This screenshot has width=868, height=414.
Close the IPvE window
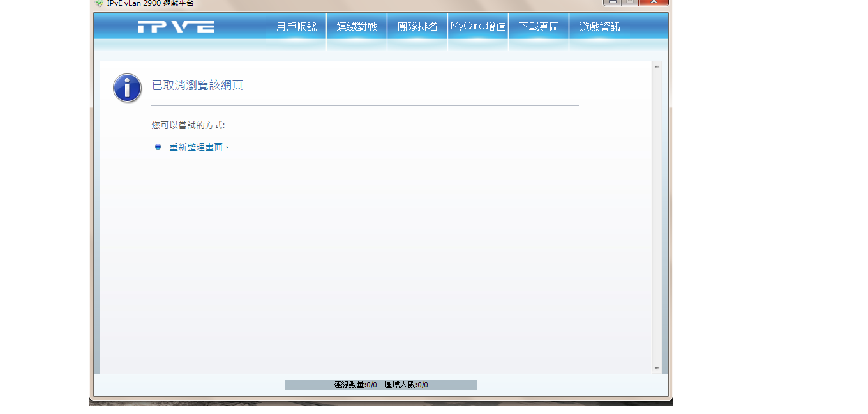(653, 2)
